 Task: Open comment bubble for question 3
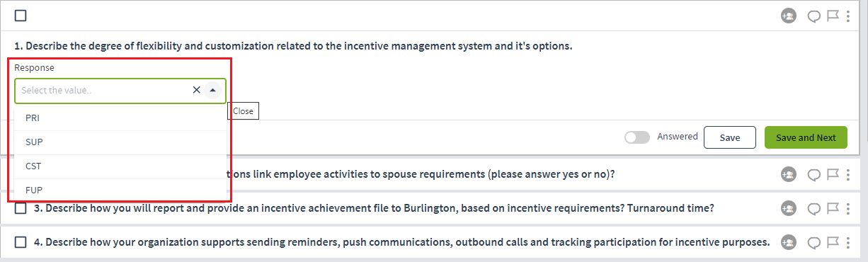pyautogui.click(x=814, y=209)
